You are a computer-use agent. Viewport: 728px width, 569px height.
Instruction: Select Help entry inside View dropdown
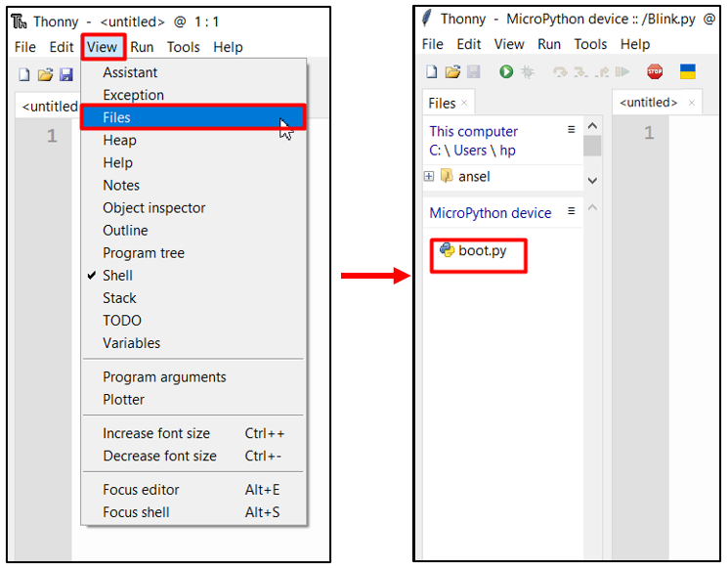point(193,162)
